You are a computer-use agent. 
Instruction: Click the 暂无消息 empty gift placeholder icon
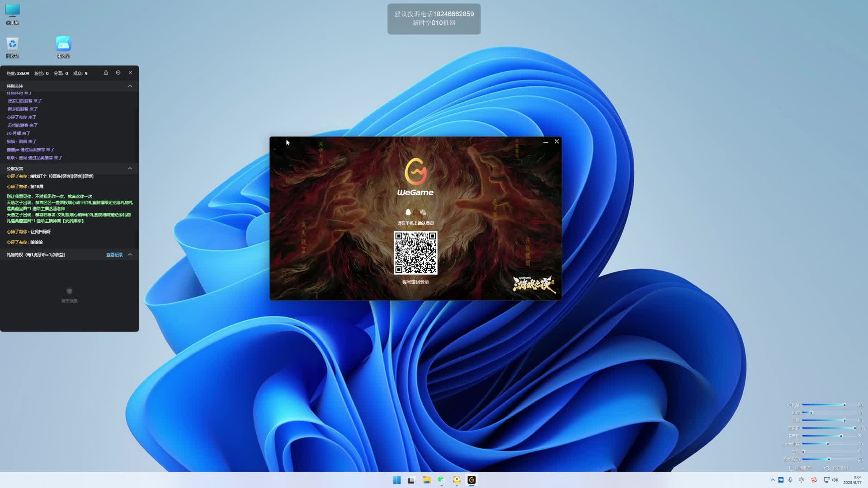tap(69, 291)
